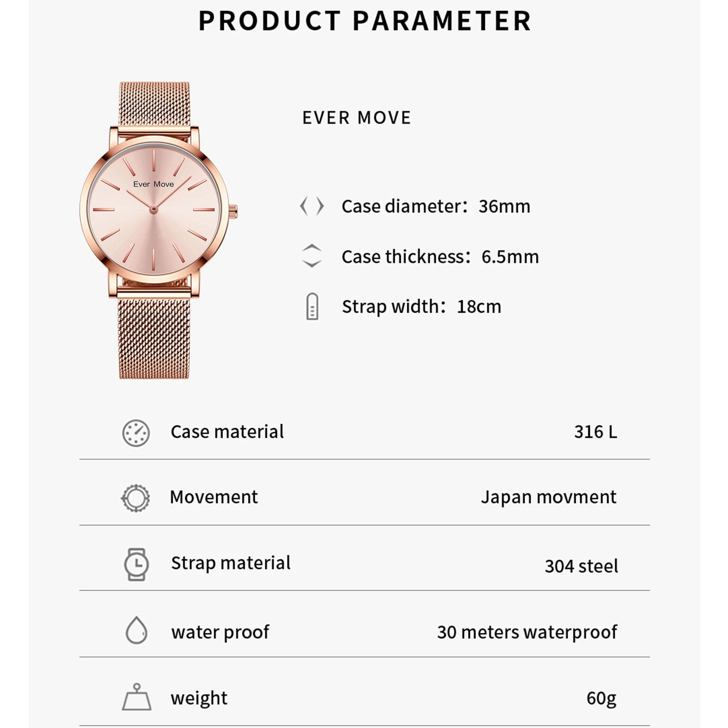Click the water proof droplet icon
This screenshot has width=728, height=728.
136,631
